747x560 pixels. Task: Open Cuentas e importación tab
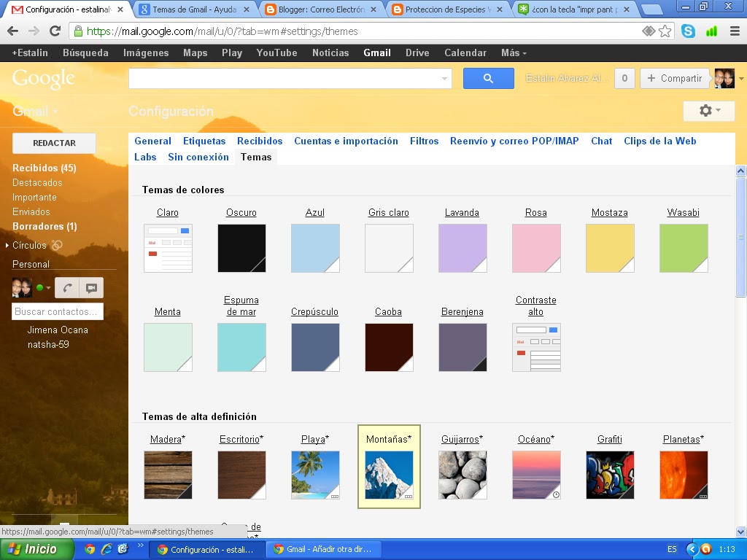(x=346, y=141)
